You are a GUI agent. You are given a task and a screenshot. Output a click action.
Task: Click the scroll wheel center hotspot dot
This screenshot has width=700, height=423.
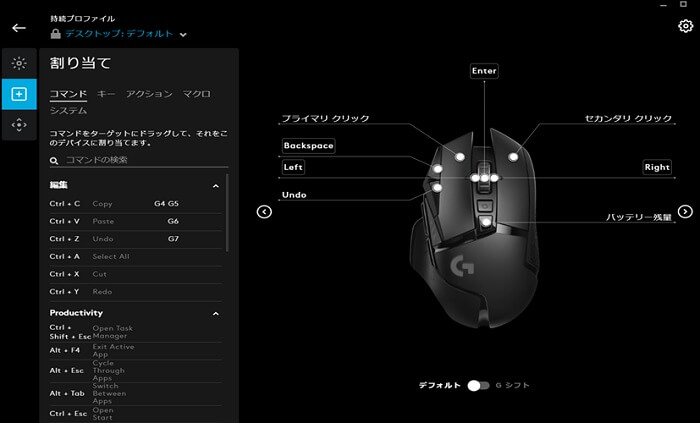tap(484, 178)
